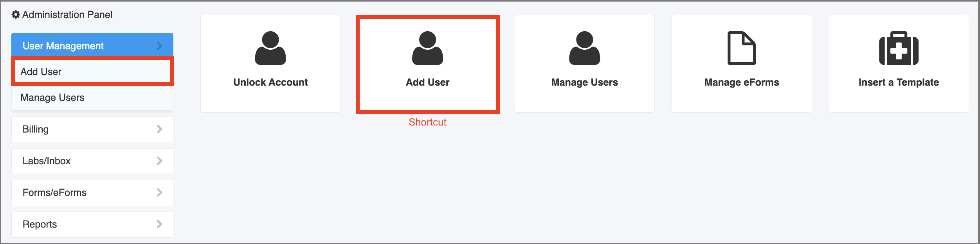Expand the Billing section chevron
This screenshot has width=980, height=244.
click(x=159, y=129)
